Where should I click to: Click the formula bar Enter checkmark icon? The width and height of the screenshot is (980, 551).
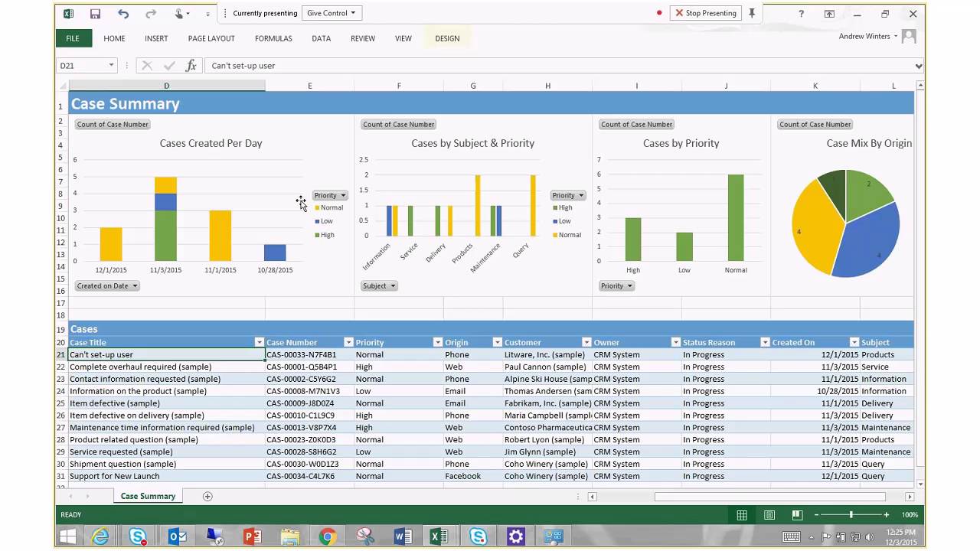(x=169, y=66)
